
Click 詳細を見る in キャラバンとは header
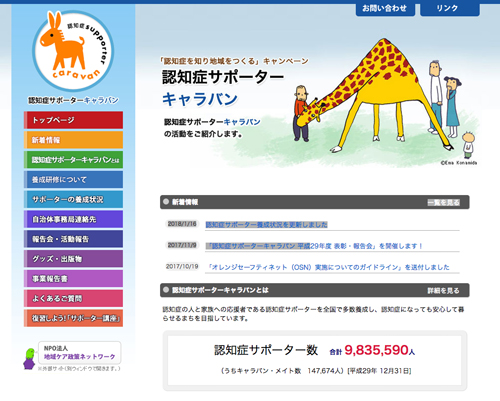444,291
